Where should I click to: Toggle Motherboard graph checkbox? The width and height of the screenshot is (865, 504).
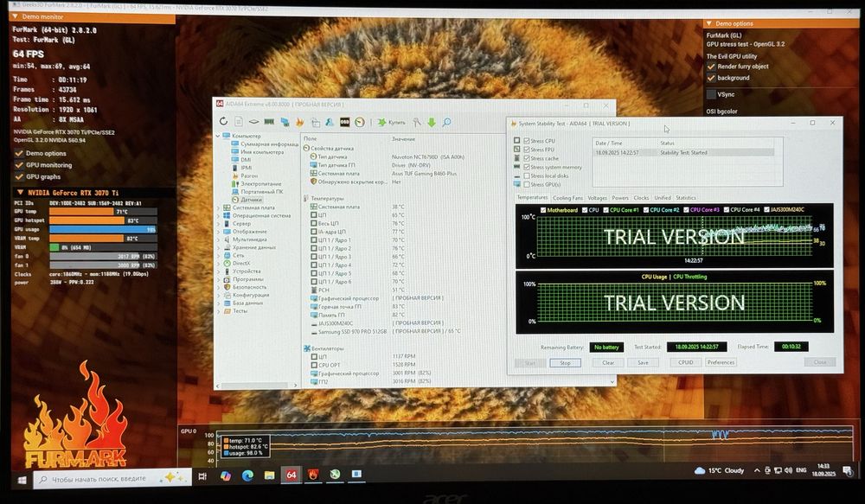pos(543,210)
